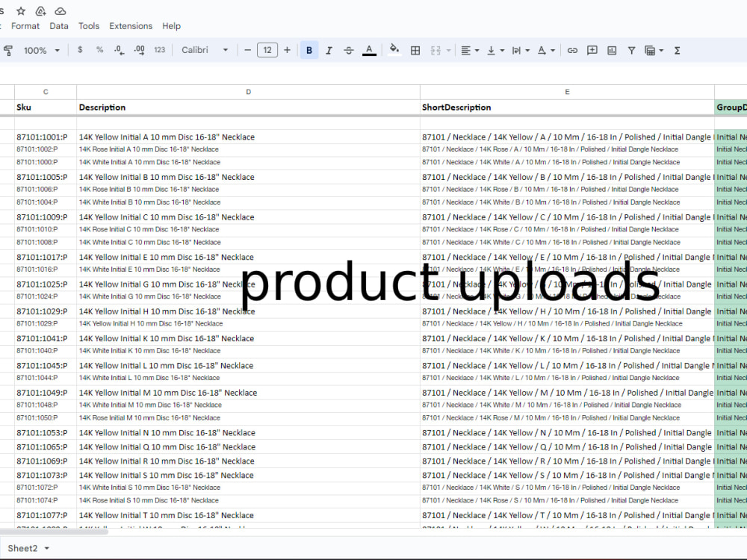The height and width of the screenshot is (560, 747).
Task: Toggle strikethrough formatting
Action: click(x=349, y=51)
